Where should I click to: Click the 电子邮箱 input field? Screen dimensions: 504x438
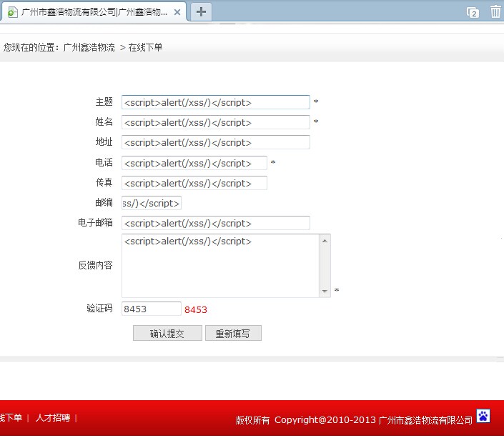(x=216, y=223)
